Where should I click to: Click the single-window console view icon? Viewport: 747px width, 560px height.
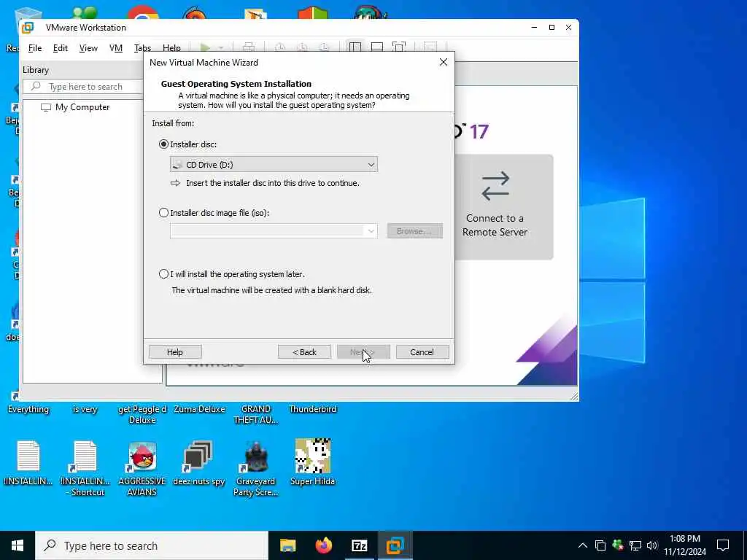pos(377,47)
